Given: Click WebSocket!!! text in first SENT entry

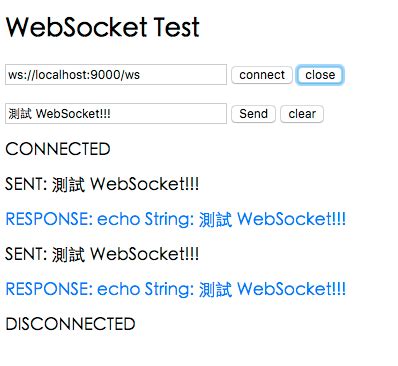Looking at the screenshot, I should pyautogui.click(x=145, y=184).
